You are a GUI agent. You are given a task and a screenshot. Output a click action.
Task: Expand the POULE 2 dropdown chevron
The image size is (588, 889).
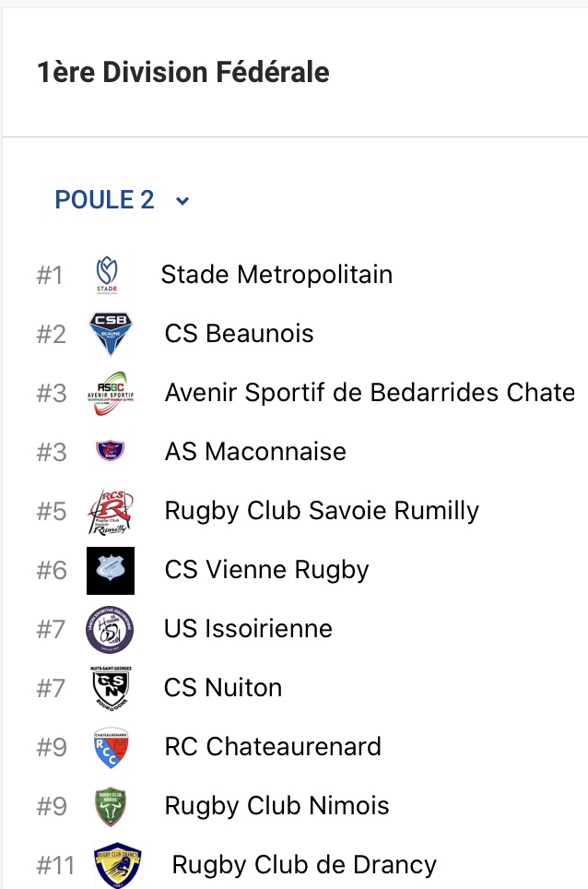(x=182, y=201)
